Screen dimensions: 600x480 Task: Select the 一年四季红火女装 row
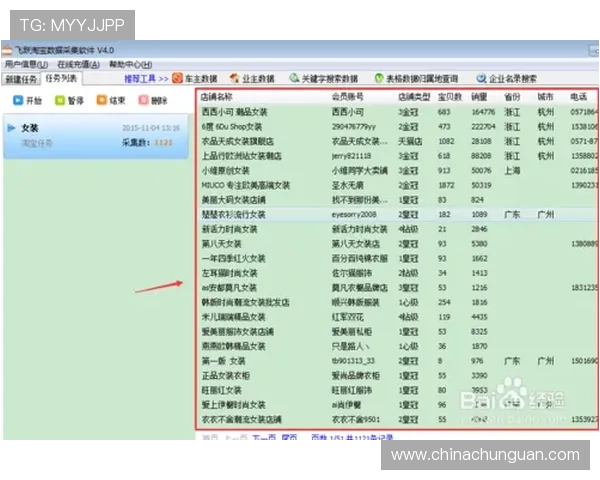pos(397,258)
